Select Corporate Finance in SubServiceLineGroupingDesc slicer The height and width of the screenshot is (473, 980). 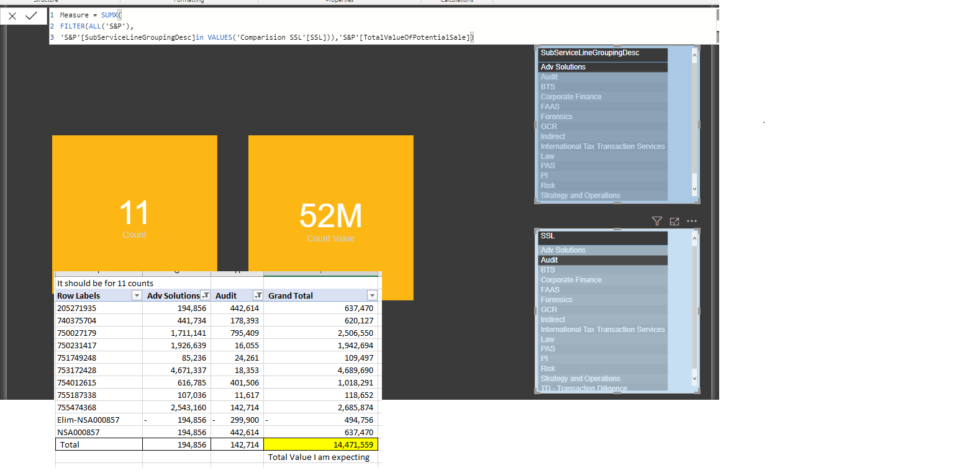[603, 97]
